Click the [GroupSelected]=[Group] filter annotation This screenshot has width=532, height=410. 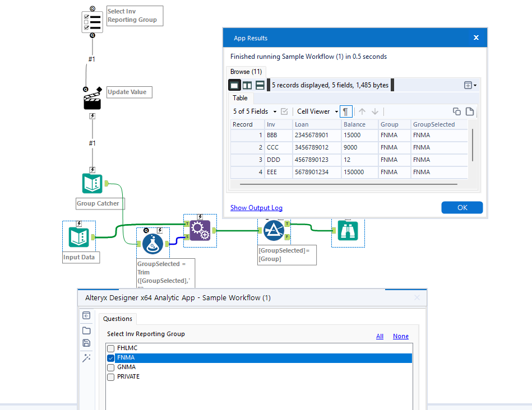(286, 255)
